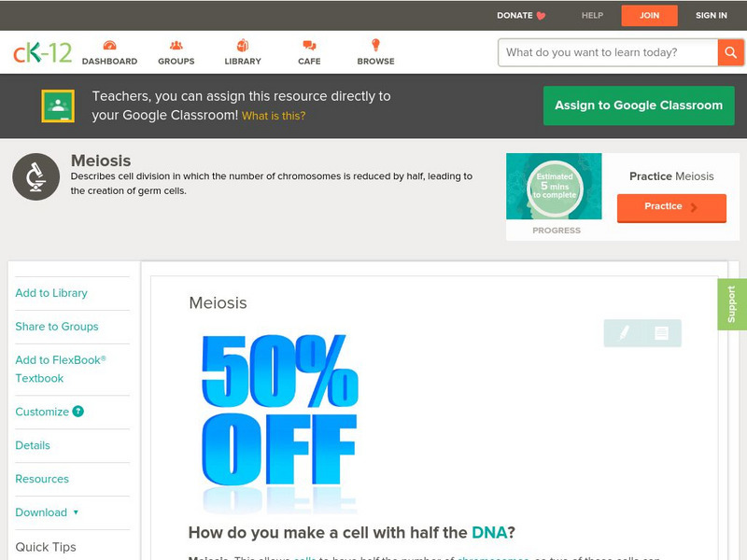Click the highlighter pen tool icon

624,333
